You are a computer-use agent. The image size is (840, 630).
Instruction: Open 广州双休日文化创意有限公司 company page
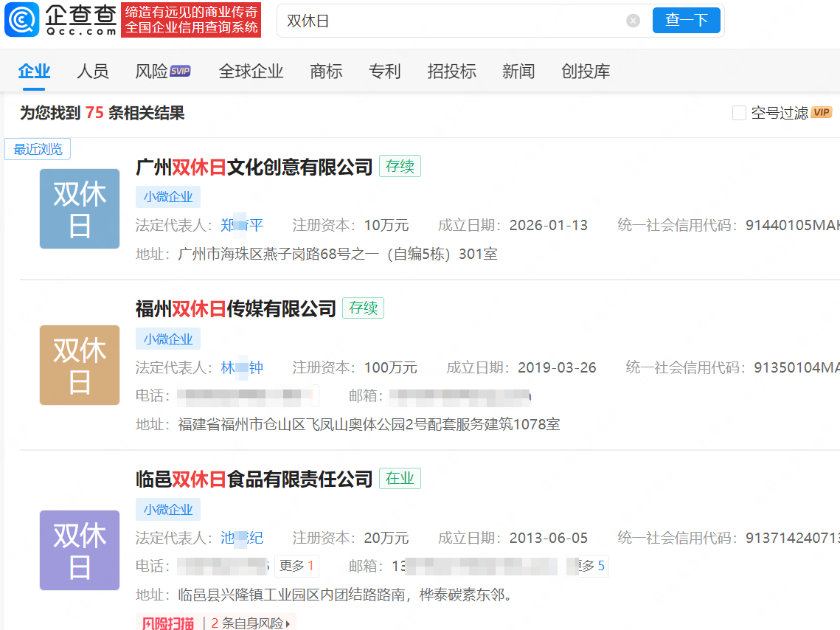pos(254,167)
